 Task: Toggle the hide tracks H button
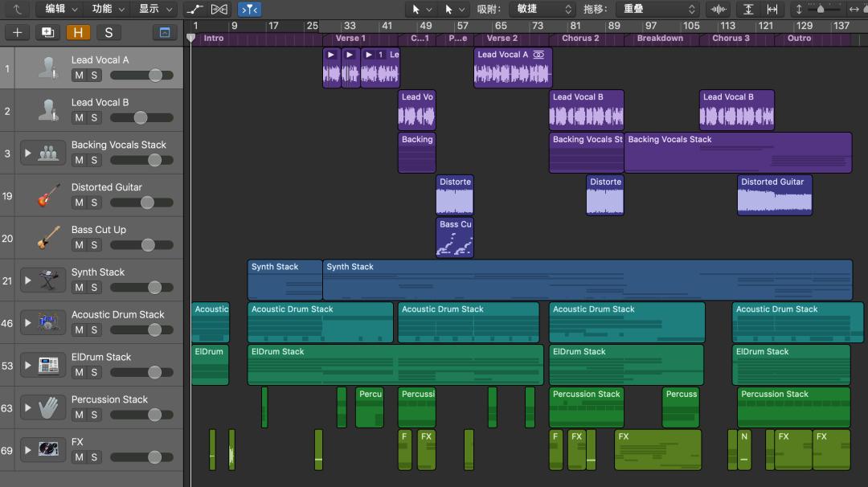[x=78, y=33]
